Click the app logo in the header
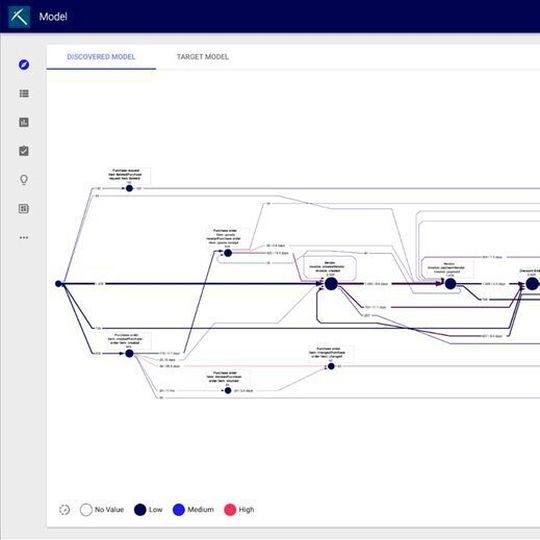 pyautogui.click(x=19, y=17)
